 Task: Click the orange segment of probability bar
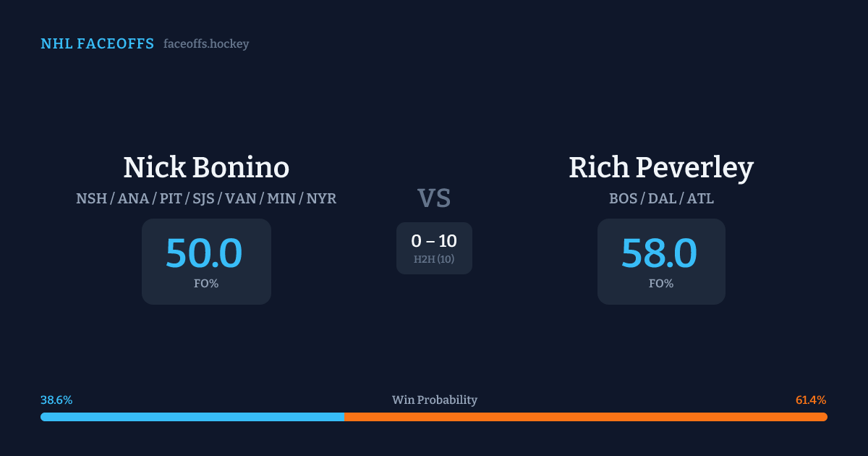(585, 417)
